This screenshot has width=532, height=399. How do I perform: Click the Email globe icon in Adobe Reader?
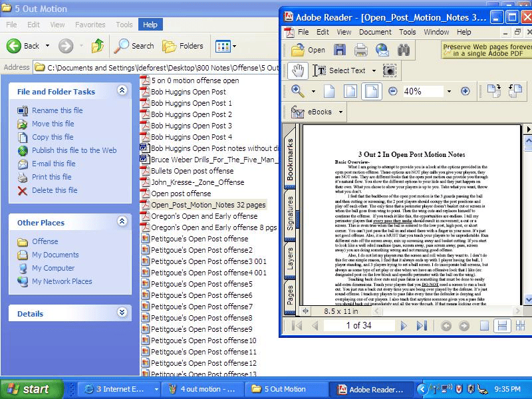[x=382, y=50]
